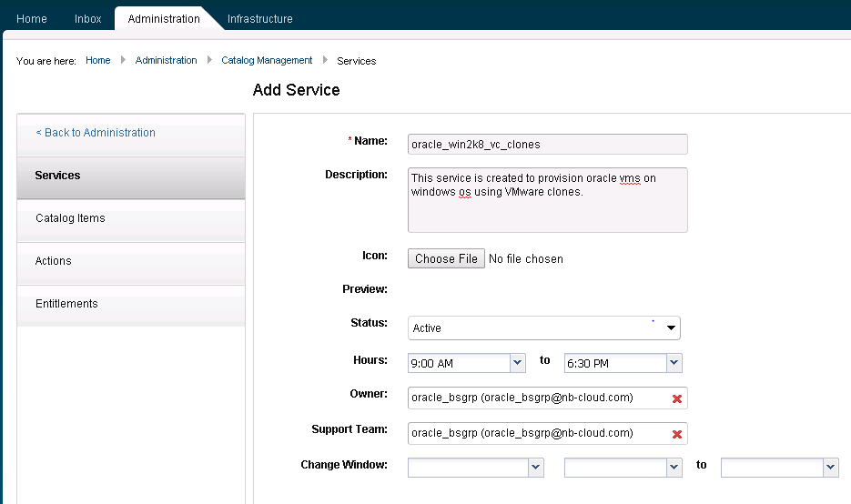Click the Choose File button

446,258
